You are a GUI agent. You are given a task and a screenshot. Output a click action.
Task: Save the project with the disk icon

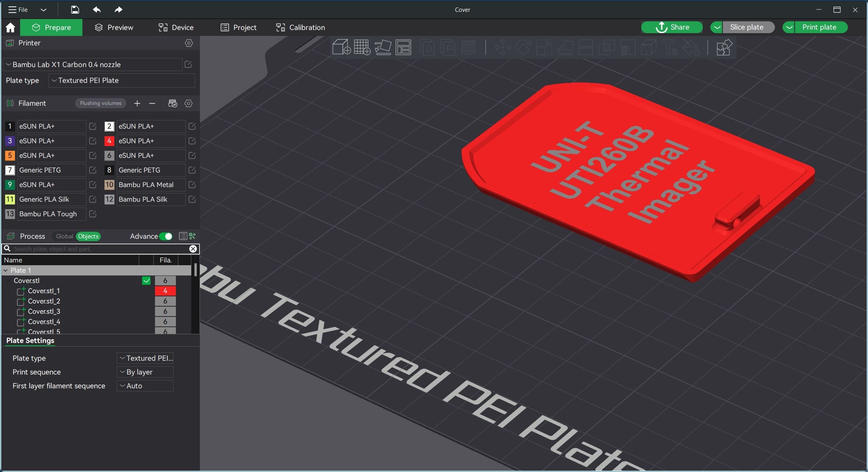click(x=75, y=9)
